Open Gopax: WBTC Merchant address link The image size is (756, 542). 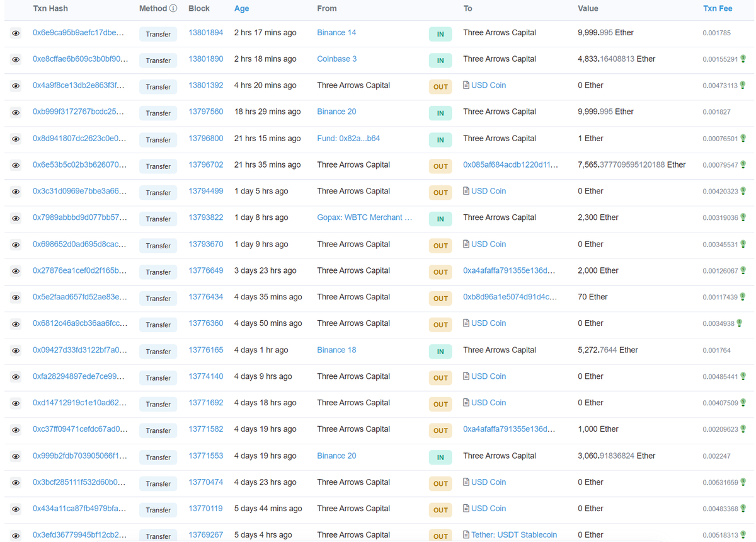point(365,217)
